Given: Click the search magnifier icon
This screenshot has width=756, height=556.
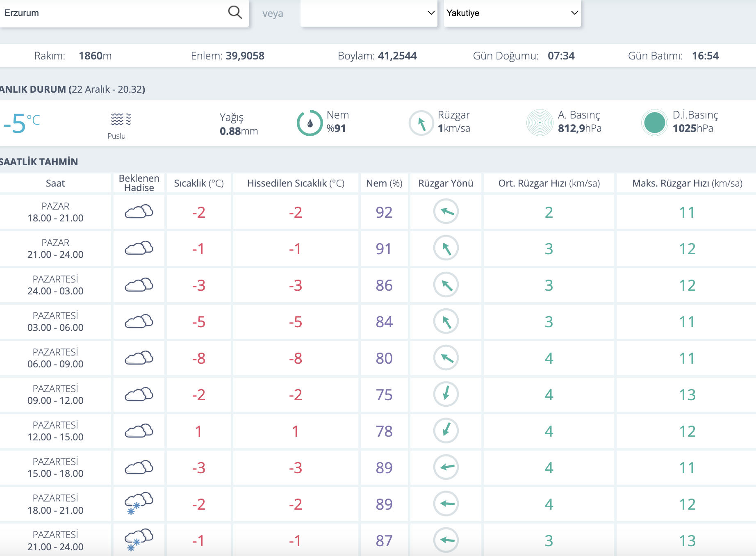Looking at the screenshot, I should [235, 12].
